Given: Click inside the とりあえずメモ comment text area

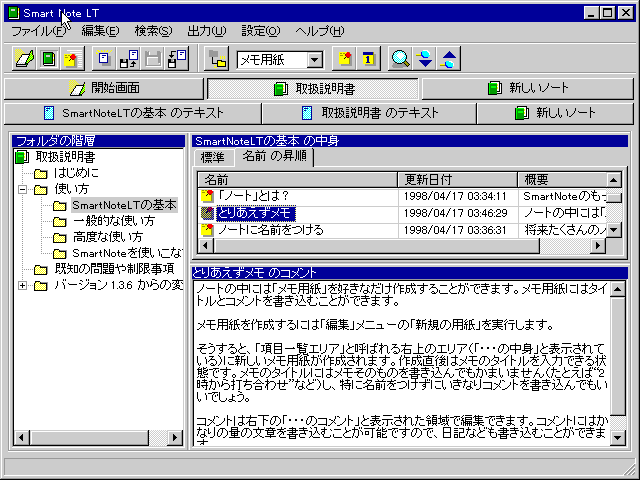Looking at the screenshot, I should click(x=402, y=362).
